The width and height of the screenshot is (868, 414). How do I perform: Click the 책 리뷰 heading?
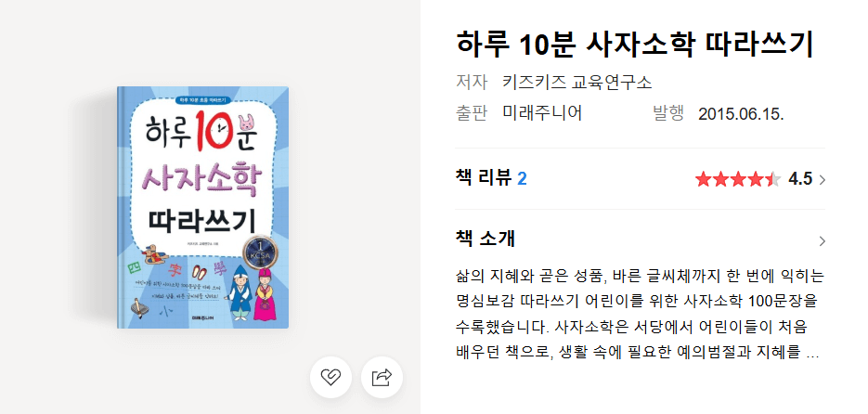[x=484, y=178]
